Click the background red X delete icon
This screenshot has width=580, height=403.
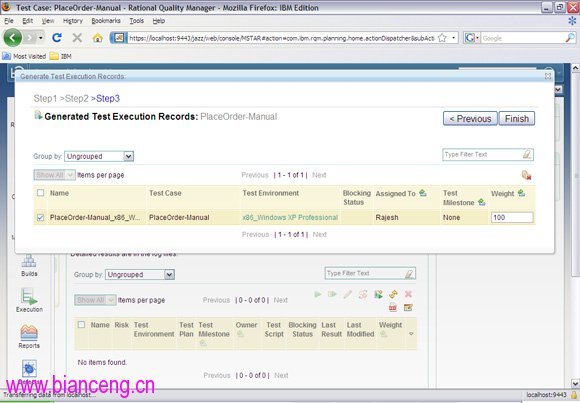[408, 294]
